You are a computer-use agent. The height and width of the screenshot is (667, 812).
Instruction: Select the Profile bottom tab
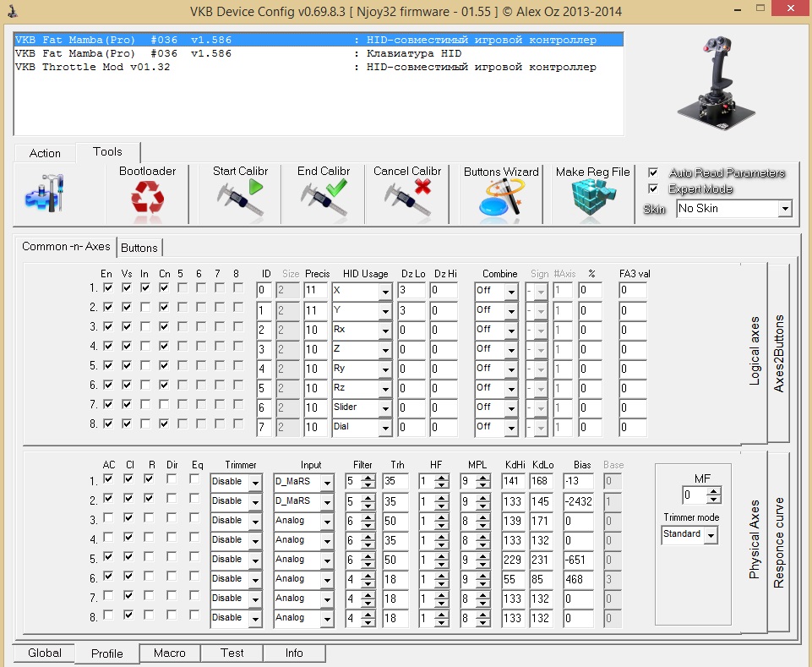pyautogui.click(x=107, y=654)
